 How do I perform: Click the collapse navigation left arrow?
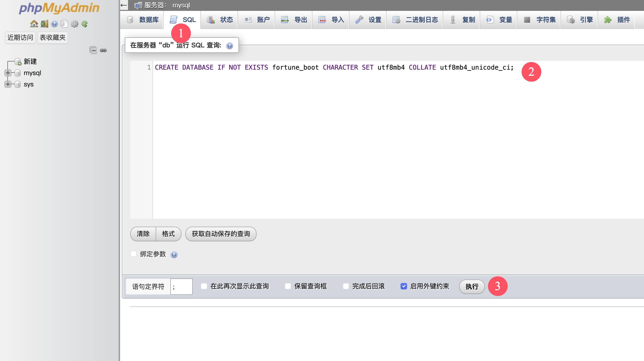(x=124, y=5)
